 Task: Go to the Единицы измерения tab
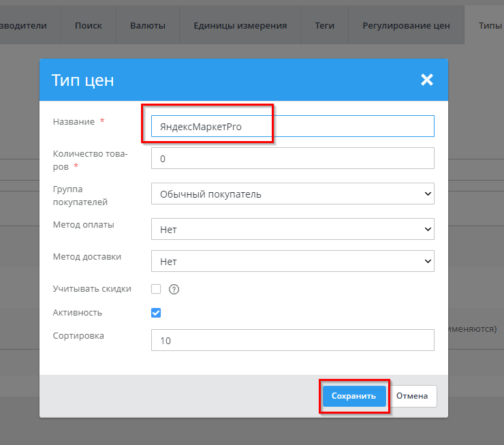(x=240, y=25)
